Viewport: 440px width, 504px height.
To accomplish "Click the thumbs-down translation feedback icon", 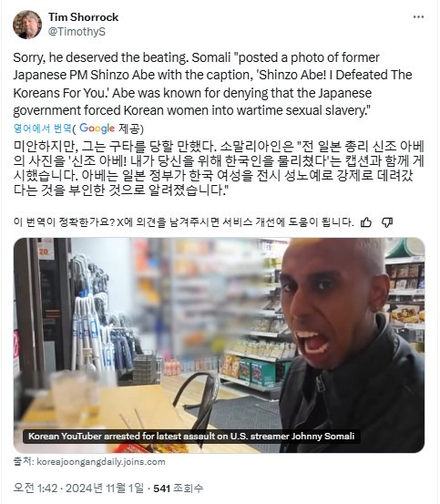I will [387, 222].
